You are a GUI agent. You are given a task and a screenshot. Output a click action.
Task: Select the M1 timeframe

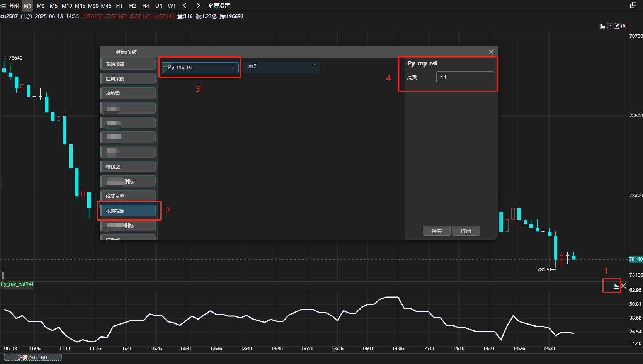coord(27,6)
